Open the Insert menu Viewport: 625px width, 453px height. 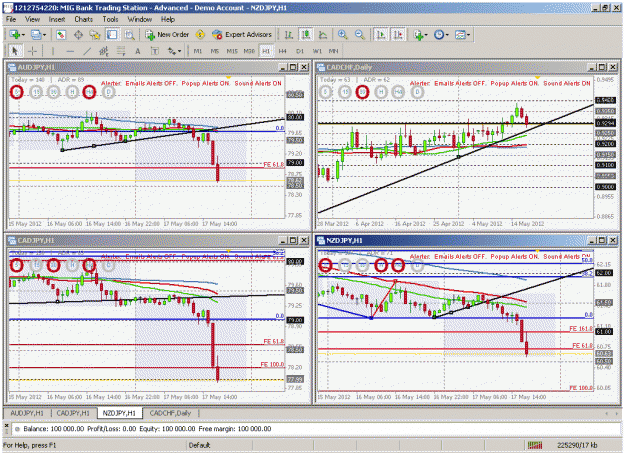click(x=57, y=19)
